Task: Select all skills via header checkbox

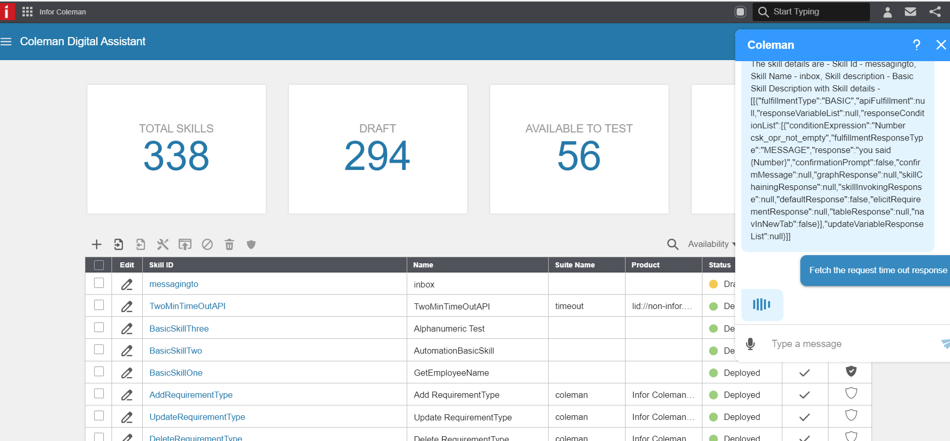Action: [99, 265]
